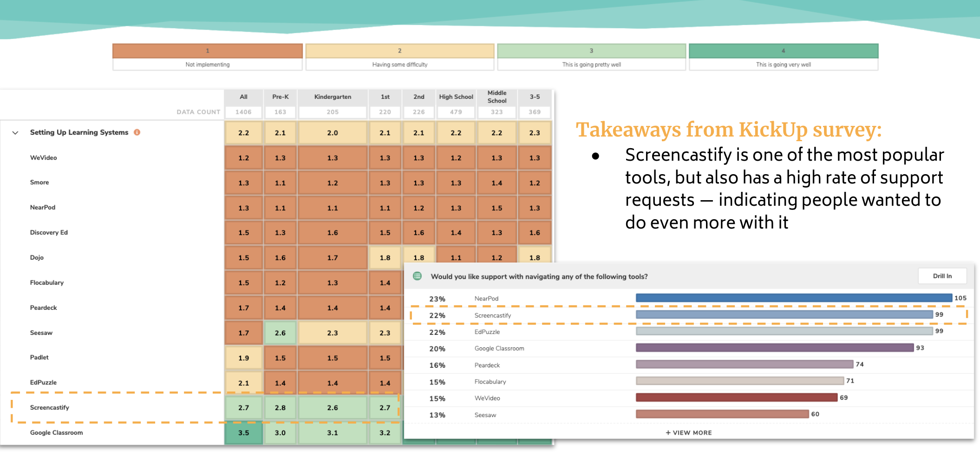Select the Discovery Ed row label
The width and height of the screenshot is (980, 470).
click(x=49, y=233)
